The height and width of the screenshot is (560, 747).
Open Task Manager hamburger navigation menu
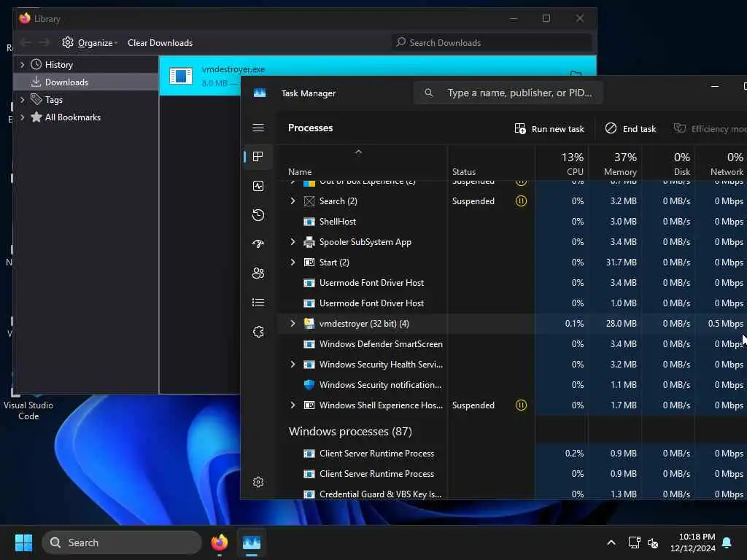pyautogui.click(x=258, y=128)
